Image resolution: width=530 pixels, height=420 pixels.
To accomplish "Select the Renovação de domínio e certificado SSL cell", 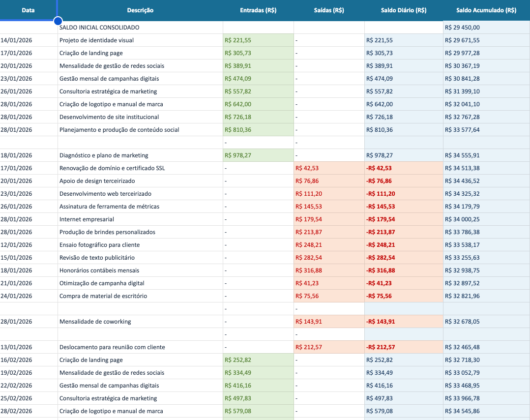I will [140, 168].
